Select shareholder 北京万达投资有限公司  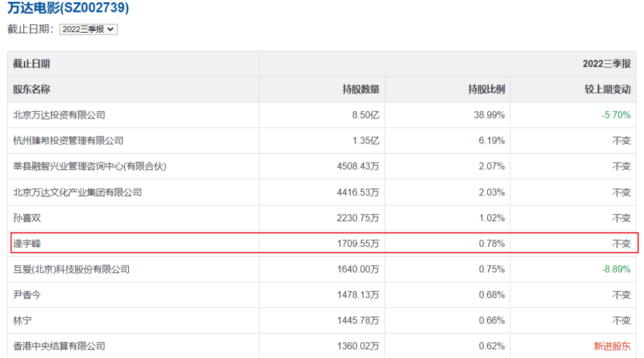59,115
